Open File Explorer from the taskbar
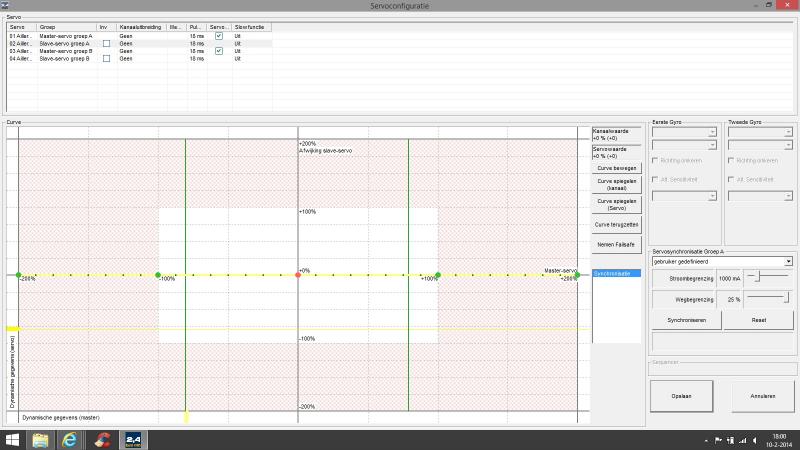This screenshot has width=800, height=450. 40,440
